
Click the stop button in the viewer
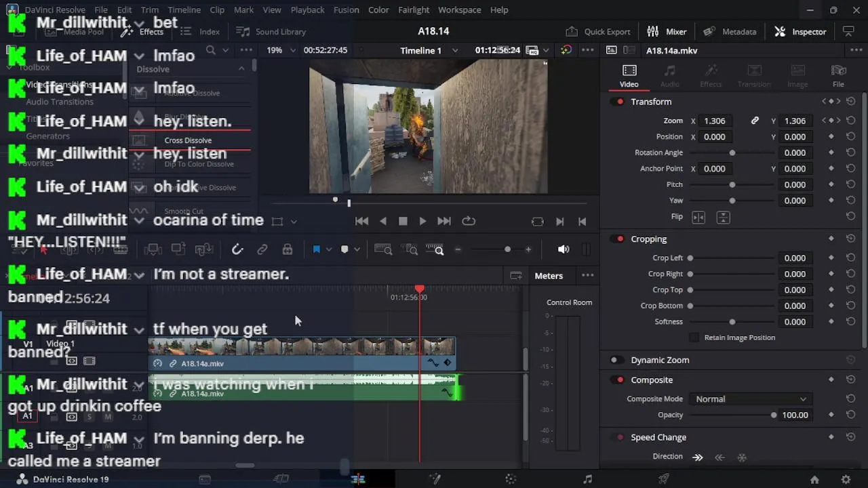click(403, 221)
